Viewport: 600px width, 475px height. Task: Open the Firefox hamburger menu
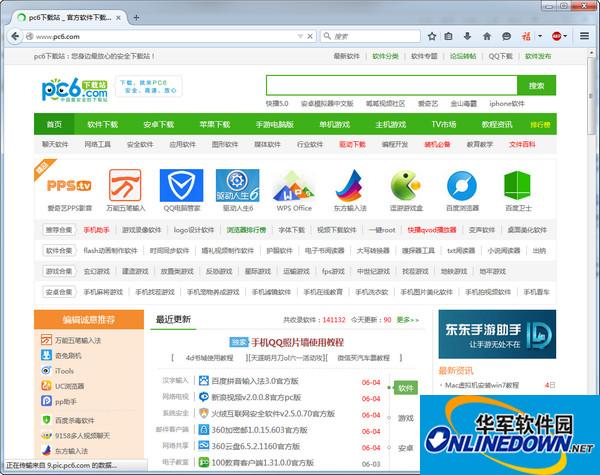pos(584,36)
